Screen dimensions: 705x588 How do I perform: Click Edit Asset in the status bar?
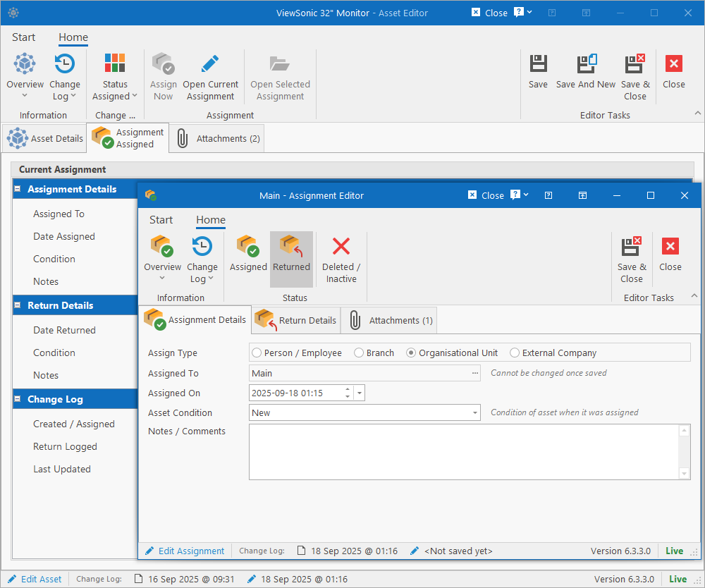[35, 579]
